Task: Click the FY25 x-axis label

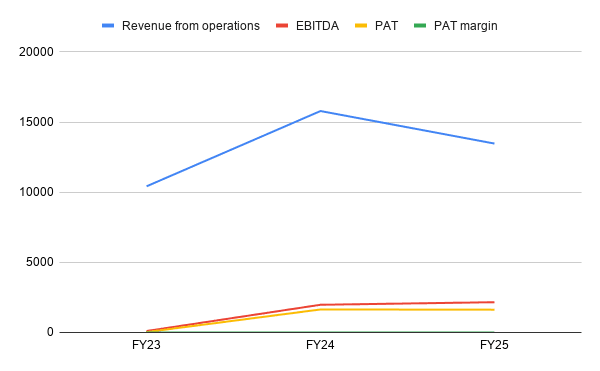Action: [494, 345]
